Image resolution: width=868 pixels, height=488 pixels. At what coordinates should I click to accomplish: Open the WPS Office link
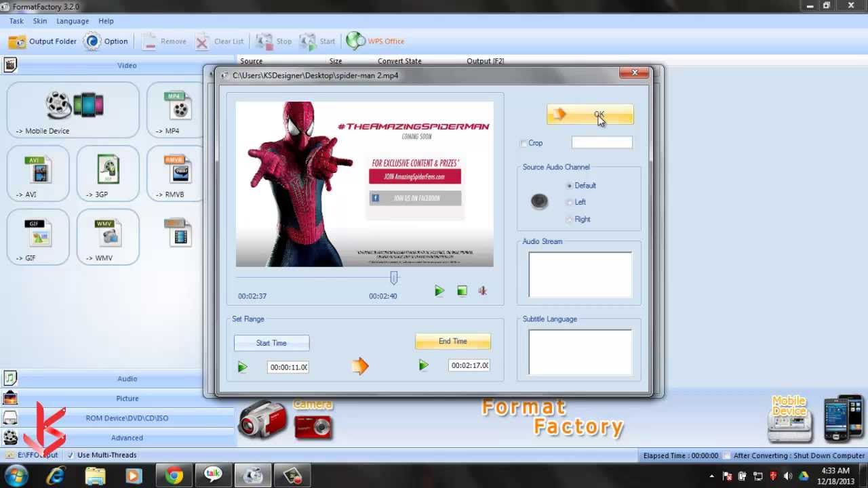375,41
